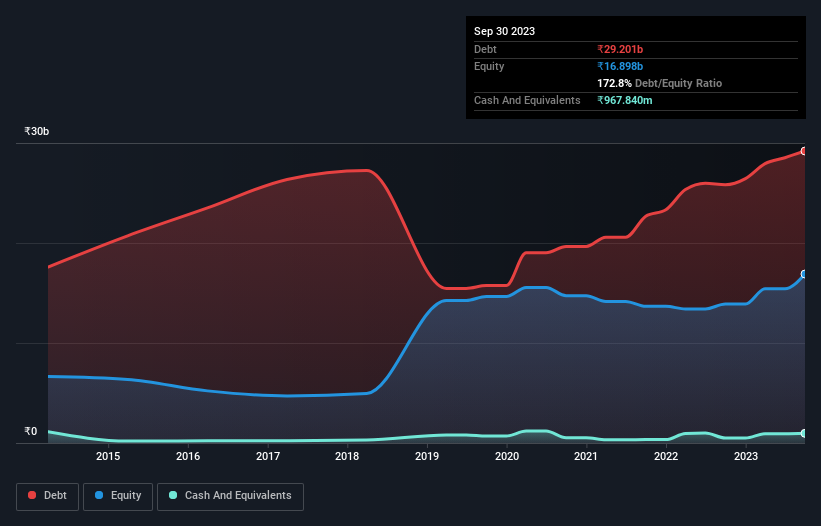Click the ₹29.201b debt value

(620, 49)
